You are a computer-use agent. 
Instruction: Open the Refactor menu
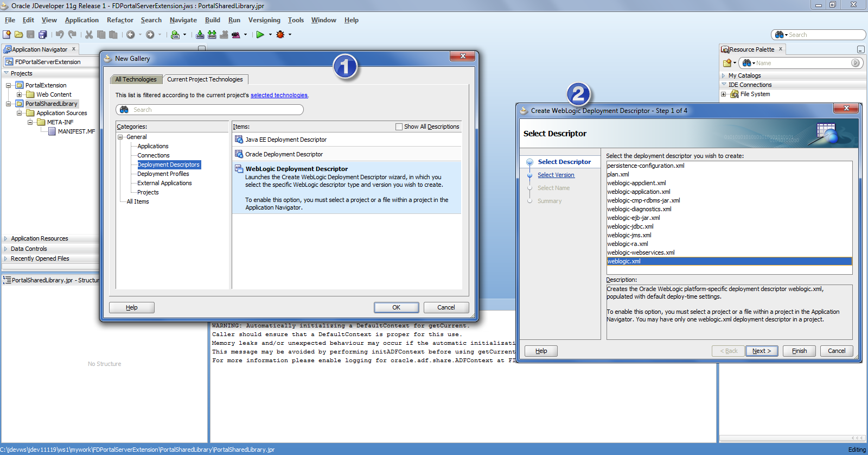coord(120,20)
